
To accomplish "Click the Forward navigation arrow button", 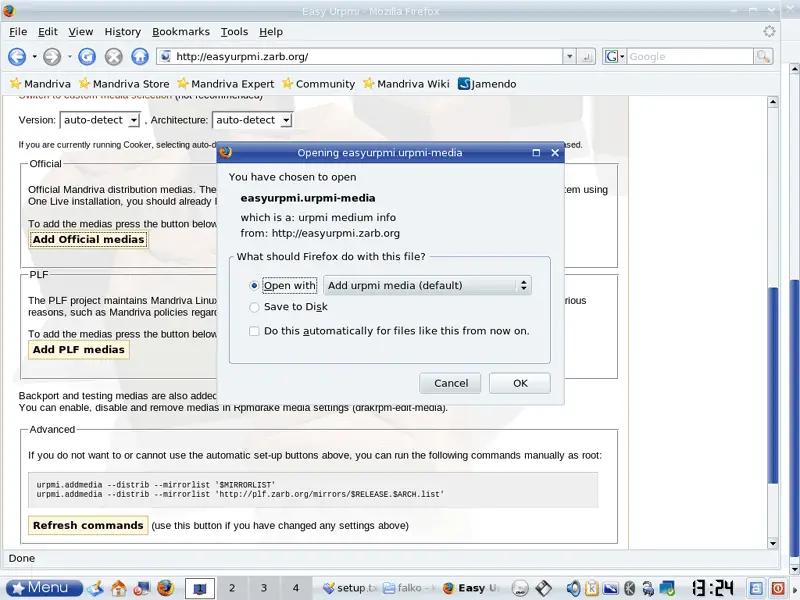I will pyautogui.click(x=52, y=57).
